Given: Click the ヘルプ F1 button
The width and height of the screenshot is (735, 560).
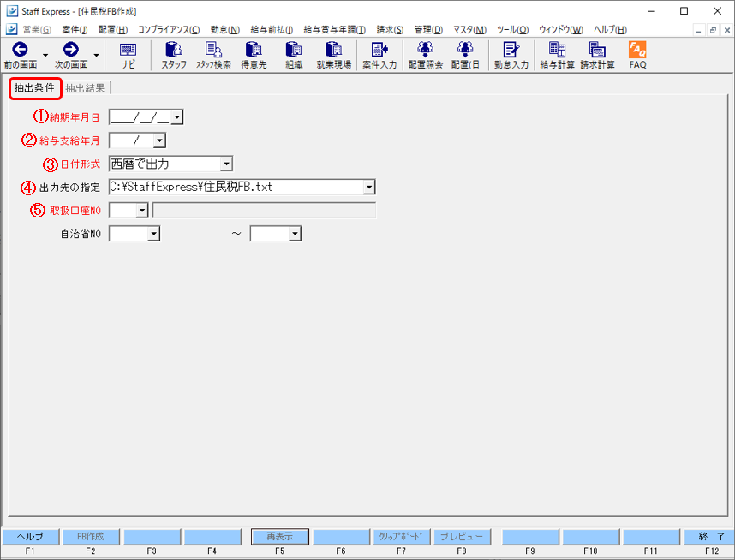Looking at the screenshot, I should point(31,537).
